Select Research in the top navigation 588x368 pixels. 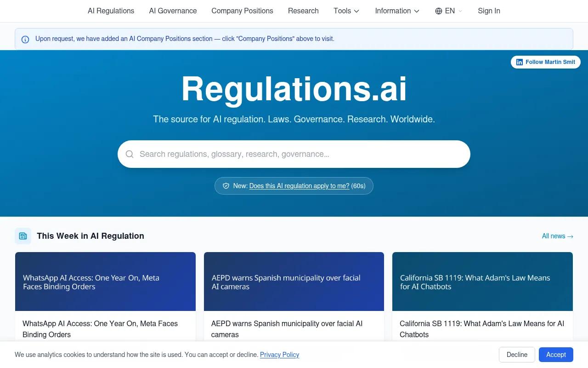pyautogui.click(x=303, y=11)
